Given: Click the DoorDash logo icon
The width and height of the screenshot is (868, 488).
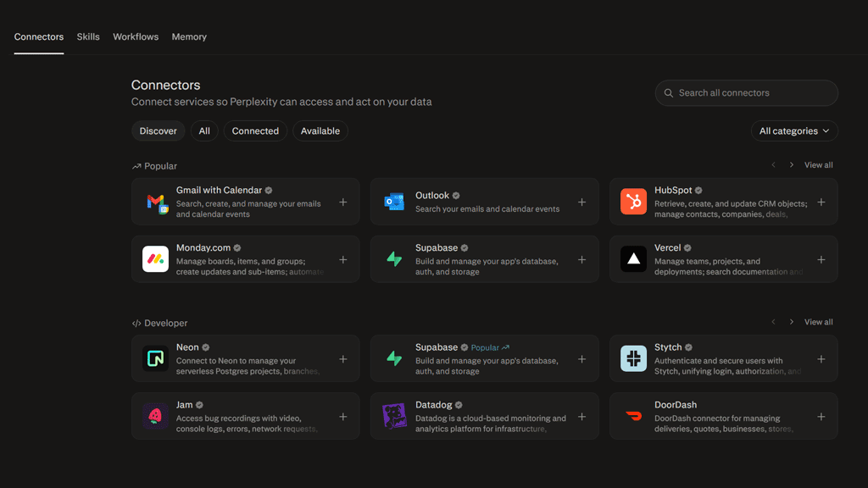Looking at the screenshot, I should pyautogui.click(x=633, y=416).
